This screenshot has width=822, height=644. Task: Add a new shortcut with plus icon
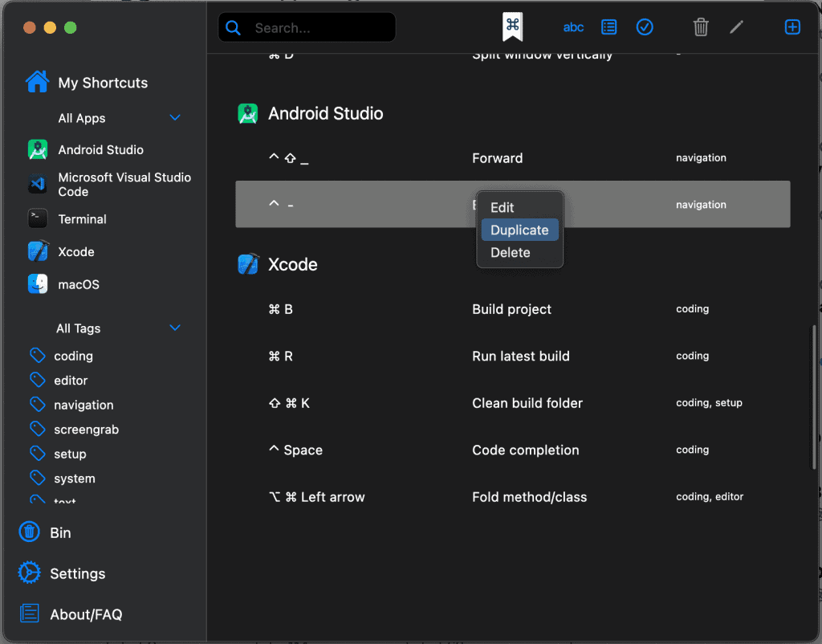coord(792,27)
